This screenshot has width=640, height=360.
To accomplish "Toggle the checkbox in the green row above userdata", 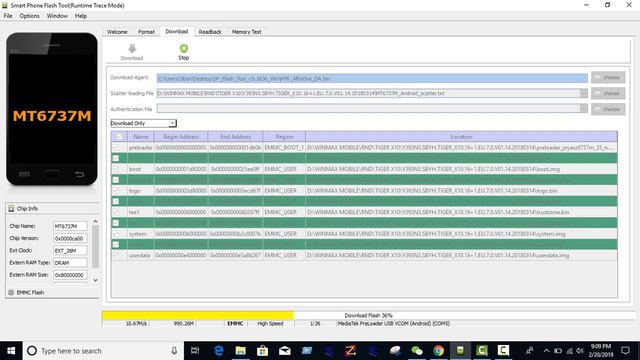I will point(116,244).
